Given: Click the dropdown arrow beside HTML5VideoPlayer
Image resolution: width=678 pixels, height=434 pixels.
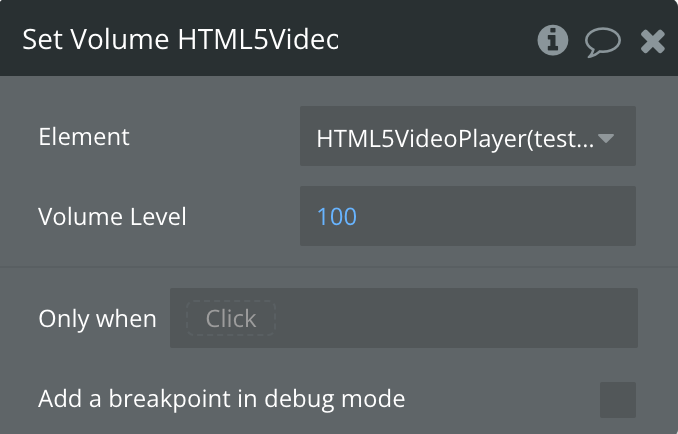Looking at the screenshot, I should pos(606,138).
